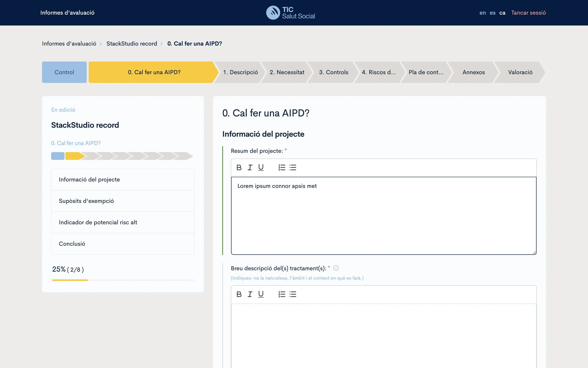Toggle Bold in the Breu descripció editor
The image size is (588, 368).
[x=239, y=294]
